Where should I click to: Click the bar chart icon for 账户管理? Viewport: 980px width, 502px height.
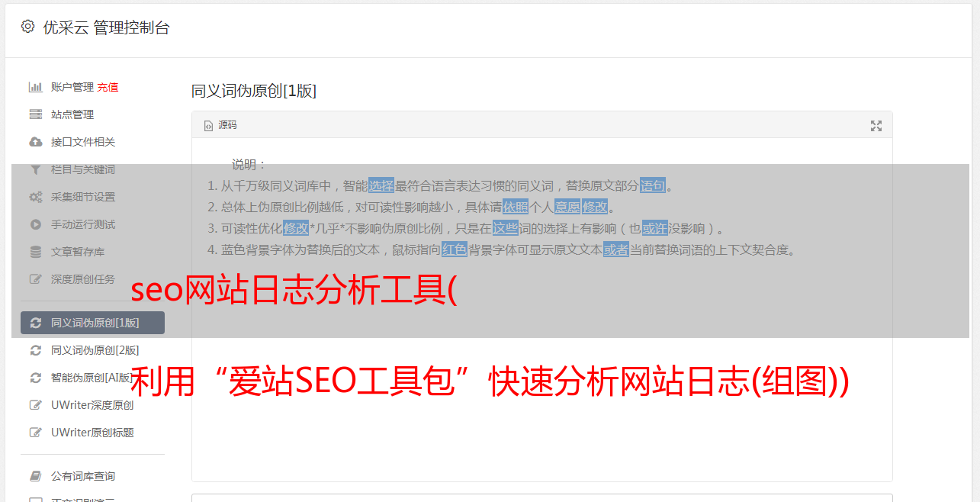pyautogui.click(x=35, y=87)
